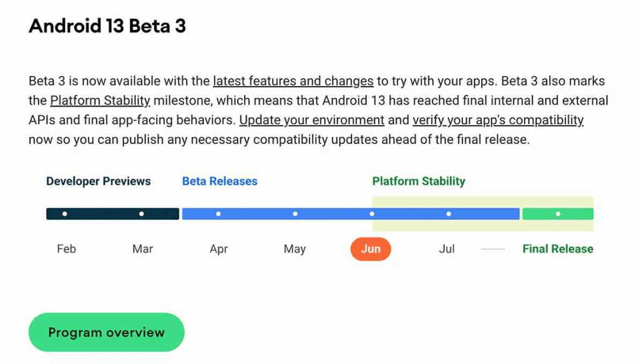This screenshot has width=639, height=364.
Task: Click the Developer Previews label
Action: click(99, 181)
